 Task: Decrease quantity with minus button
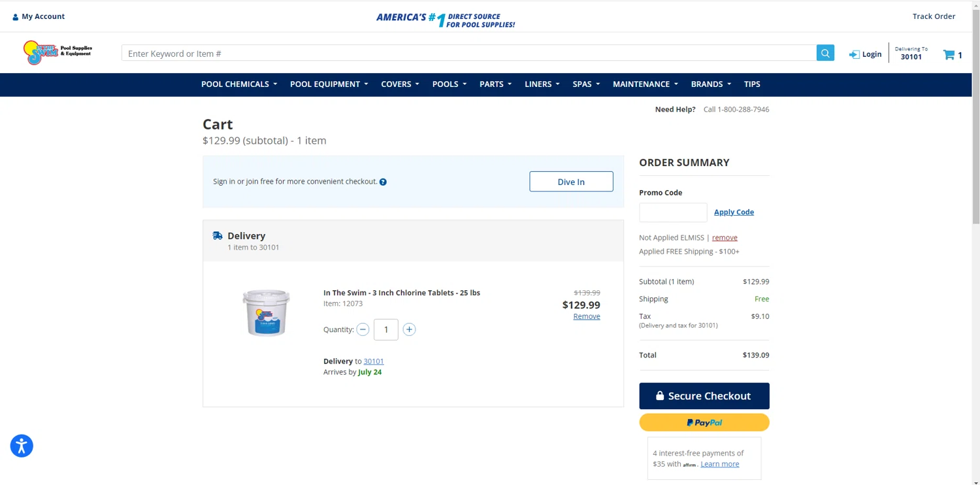[x=363, y=329]
